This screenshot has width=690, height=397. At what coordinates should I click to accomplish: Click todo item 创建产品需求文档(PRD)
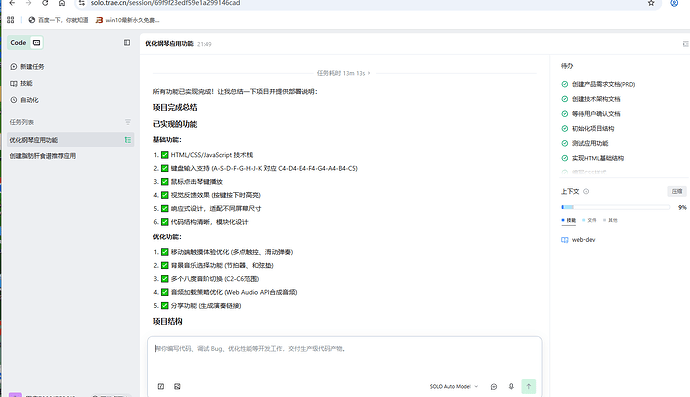[603, 84]
